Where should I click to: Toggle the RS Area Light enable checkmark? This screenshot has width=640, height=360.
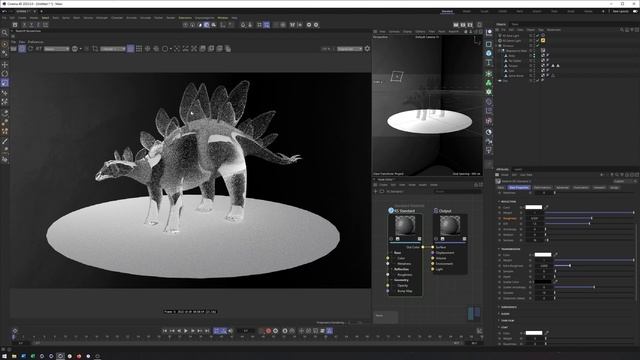click(538, 36)
